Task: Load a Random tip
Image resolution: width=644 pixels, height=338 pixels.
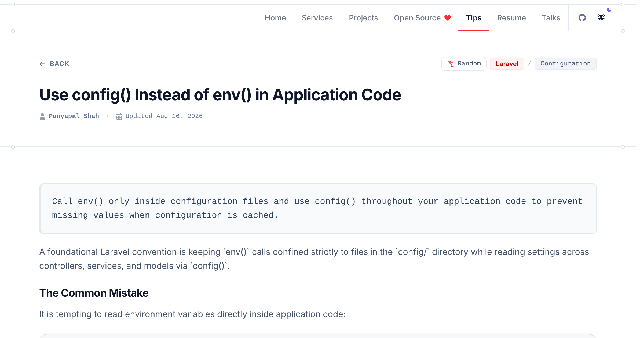Action: [x=464, y=64]
